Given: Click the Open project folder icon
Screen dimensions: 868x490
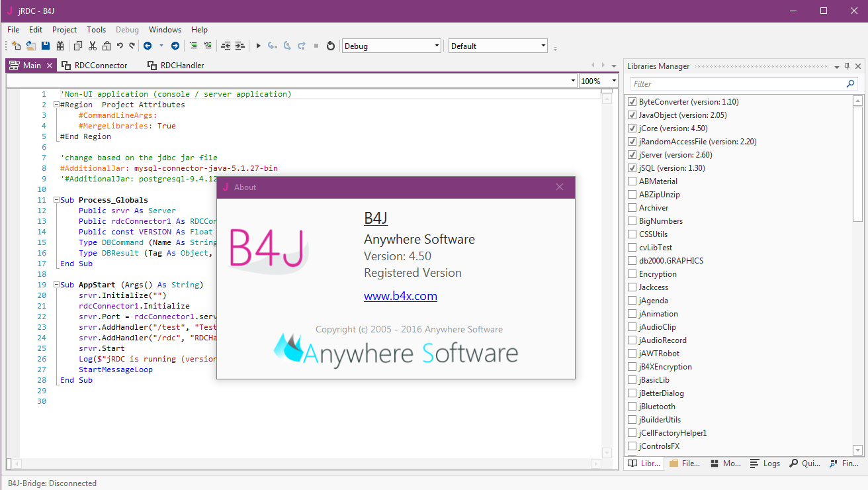Looking at the screenshot, I should click(31, 46).
